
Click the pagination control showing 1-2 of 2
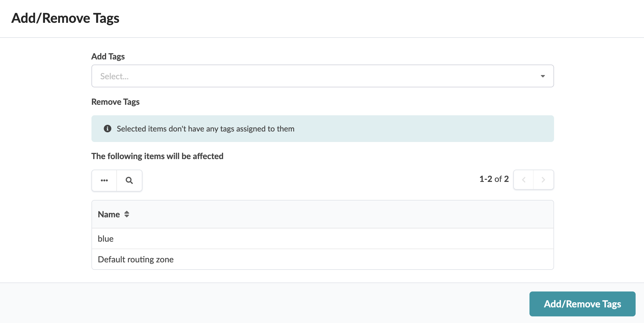point(494,179)
